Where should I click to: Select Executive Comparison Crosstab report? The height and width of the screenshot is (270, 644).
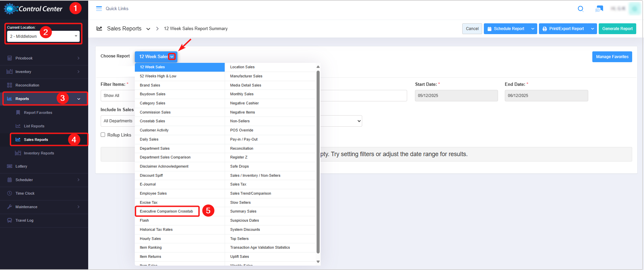pyautogui.click(x=167, y=212)
